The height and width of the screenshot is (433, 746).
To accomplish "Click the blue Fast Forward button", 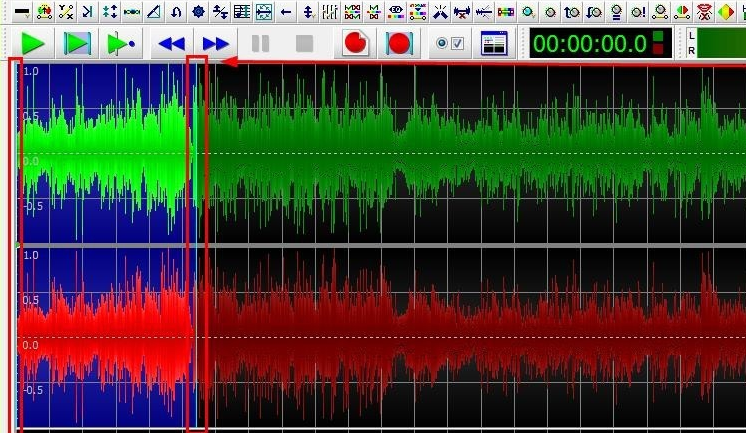I will [215, 44].
